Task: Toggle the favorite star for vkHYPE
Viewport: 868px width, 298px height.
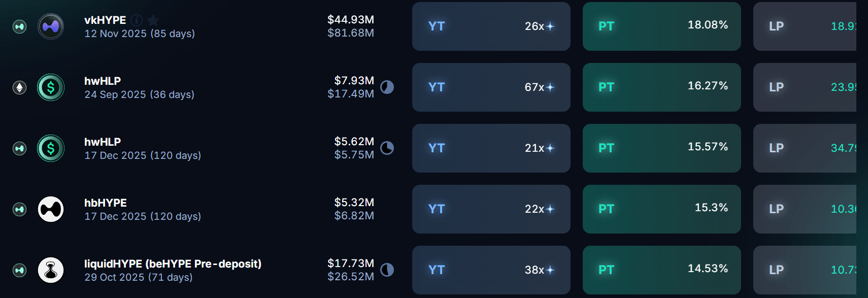Action: pos(153,20)
